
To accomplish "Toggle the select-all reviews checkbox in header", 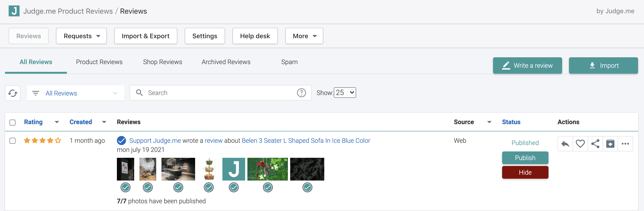I will [13, 123].
